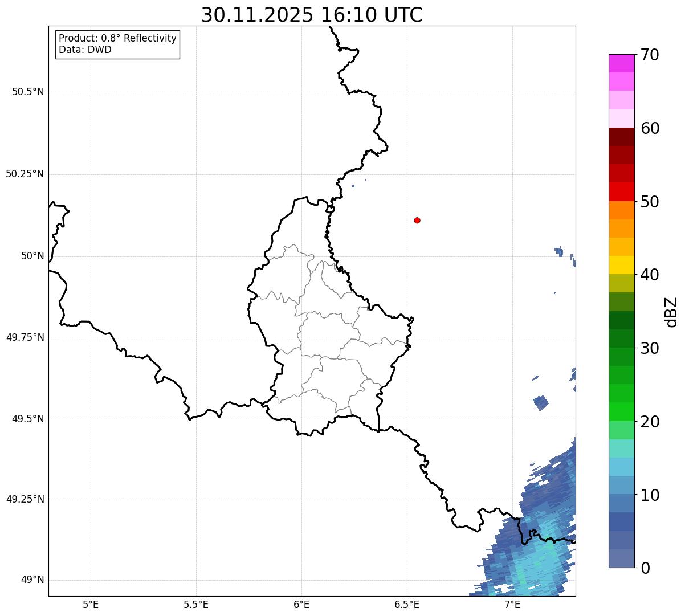Click the colorbar 10 tick label

tap(649, 495)
